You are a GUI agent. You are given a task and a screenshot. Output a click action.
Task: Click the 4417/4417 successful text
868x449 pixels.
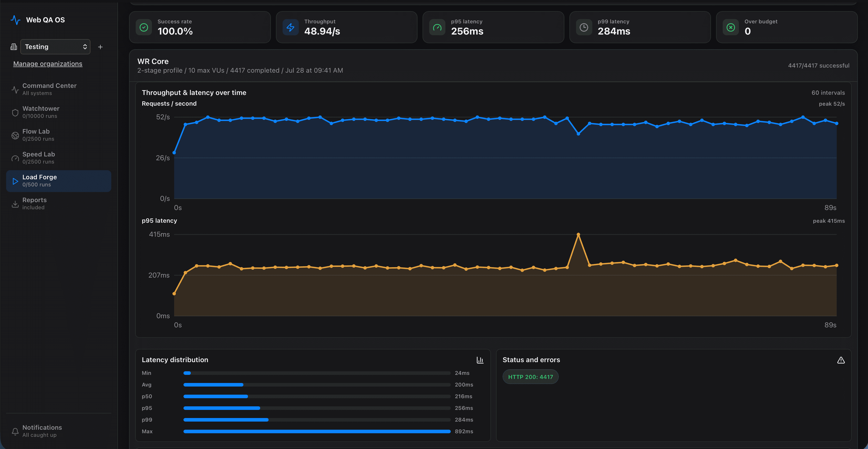819,66
